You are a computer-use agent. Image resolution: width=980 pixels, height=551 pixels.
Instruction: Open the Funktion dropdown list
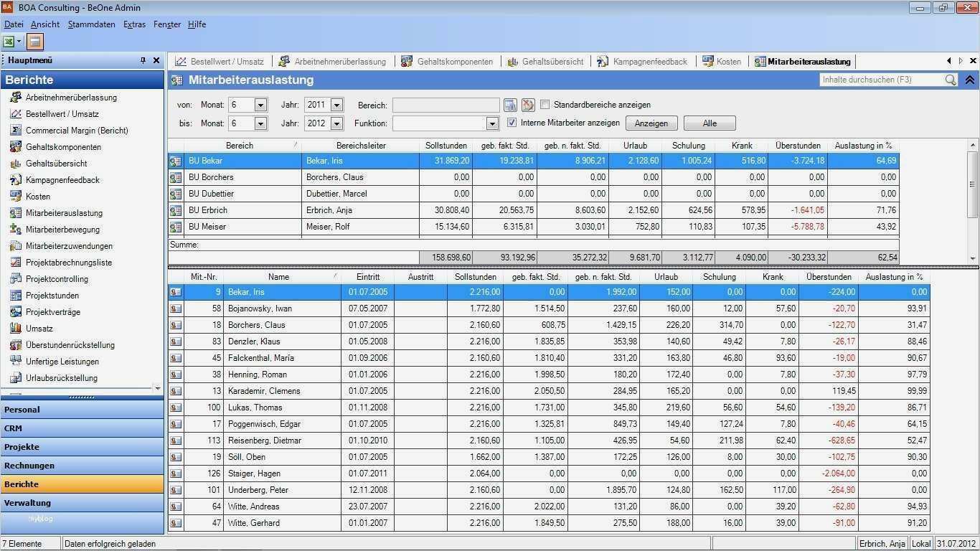tap(492, 122)
